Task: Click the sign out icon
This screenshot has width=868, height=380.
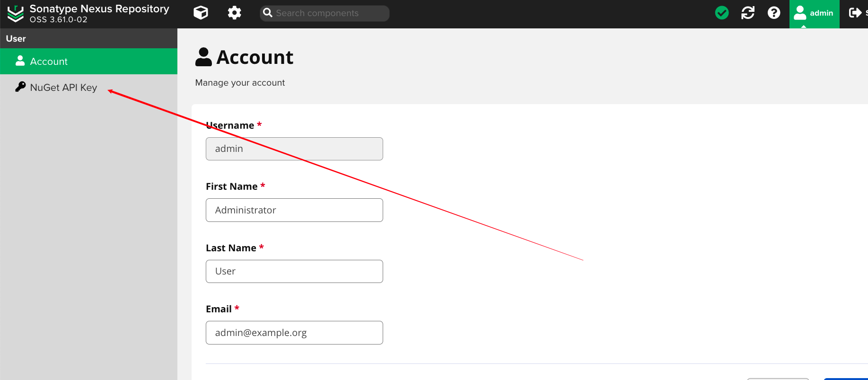Action: coord(855,13)
